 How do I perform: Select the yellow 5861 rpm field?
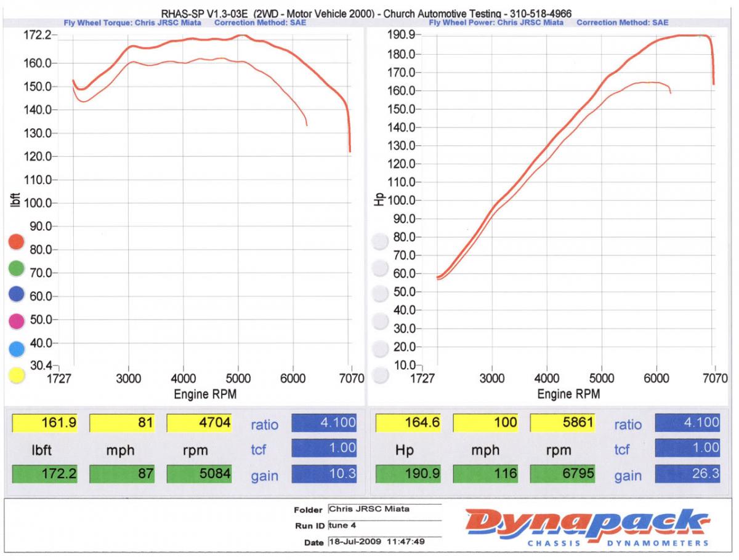(563, 423)
